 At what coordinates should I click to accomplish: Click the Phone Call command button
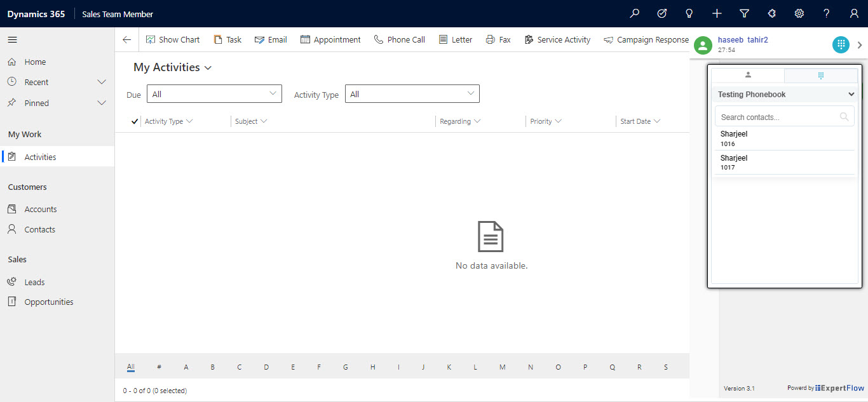click(400, 39)
